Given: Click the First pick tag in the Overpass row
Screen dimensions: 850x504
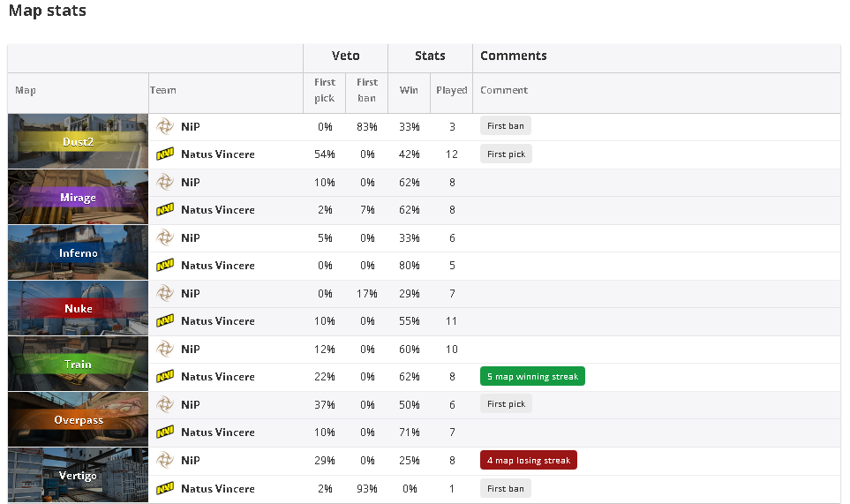Looking at the screenshot, I should click(x=506, y=403).
